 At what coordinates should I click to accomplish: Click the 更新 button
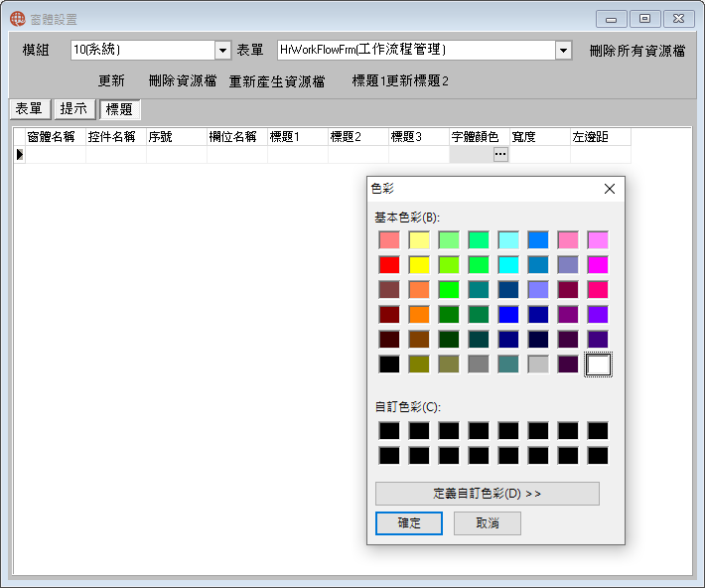click(111, 81)
